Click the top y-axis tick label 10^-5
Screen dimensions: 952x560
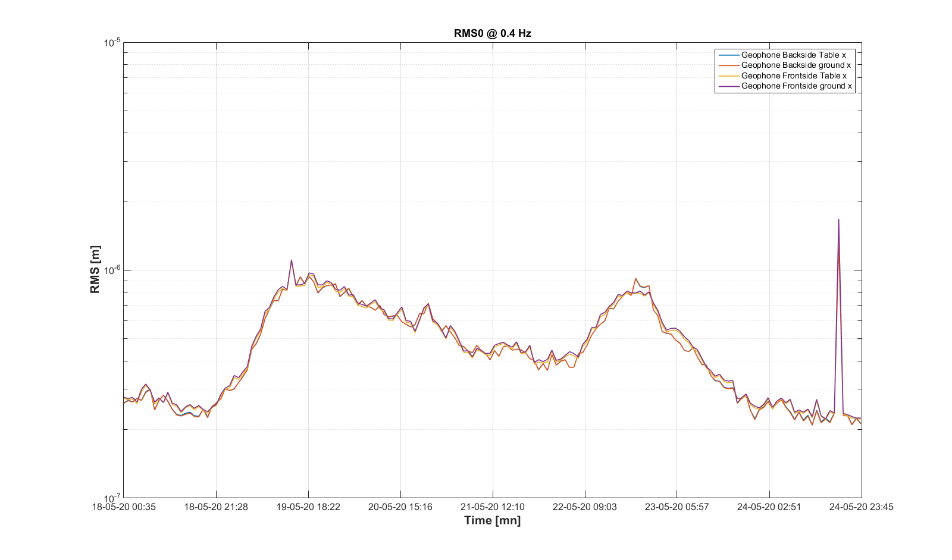click(x=112, y=43)
